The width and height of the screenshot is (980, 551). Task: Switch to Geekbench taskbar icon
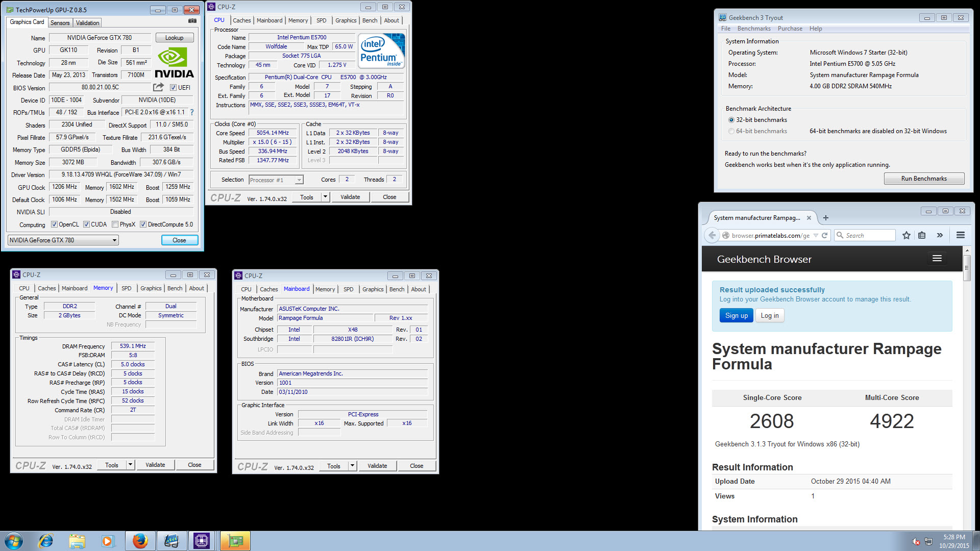(x=171, y=541)
